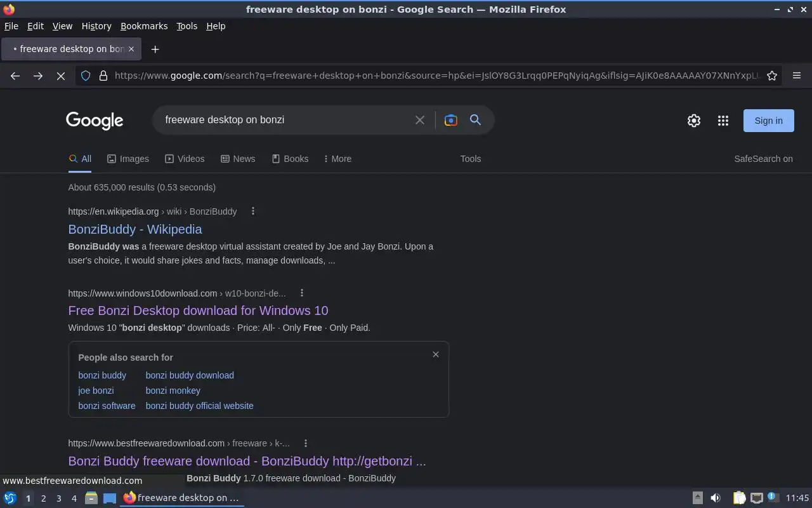Switch to workspace 3

pos(58,498)
